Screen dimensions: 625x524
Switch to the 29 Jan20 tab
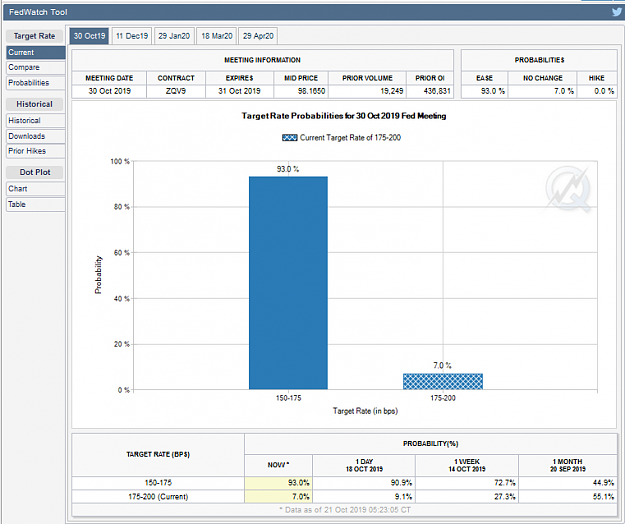point(174,36)
